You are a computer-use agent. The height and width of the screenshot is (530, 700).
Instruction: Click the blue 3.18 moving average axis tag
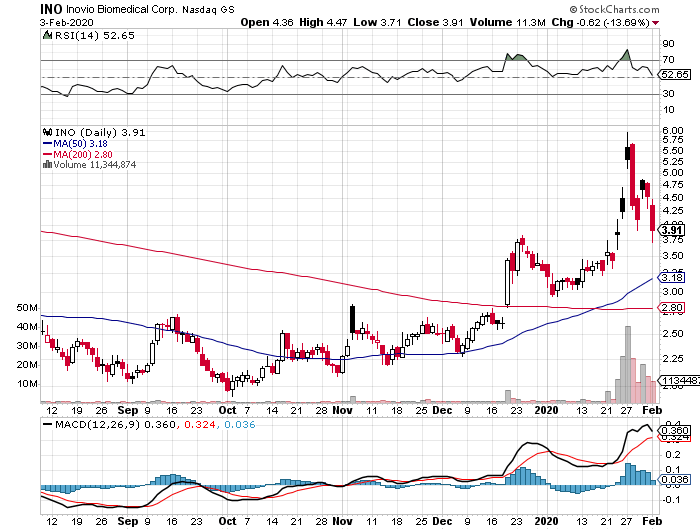pyautogui.click(x=672, y=278)
